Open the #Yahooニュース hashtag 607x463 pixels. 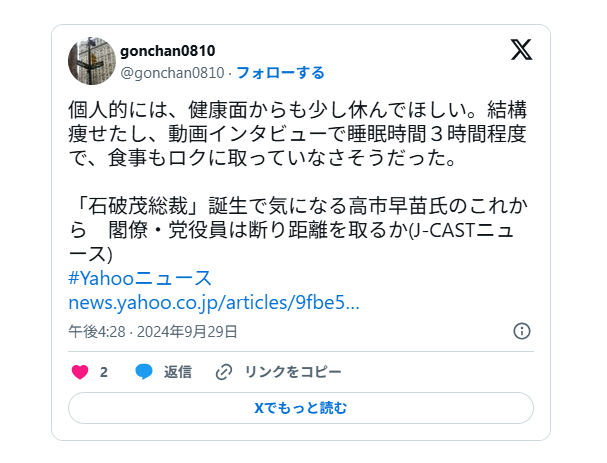[x=140, y=278]
